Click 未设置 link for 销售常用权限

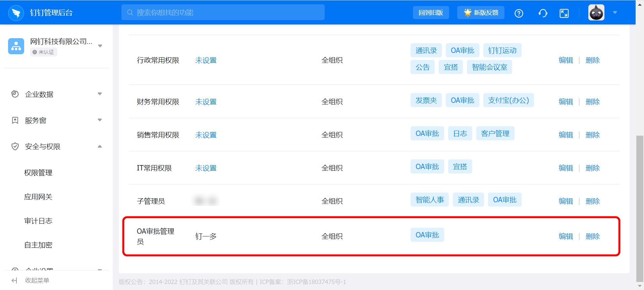click(x=206, y=135)
